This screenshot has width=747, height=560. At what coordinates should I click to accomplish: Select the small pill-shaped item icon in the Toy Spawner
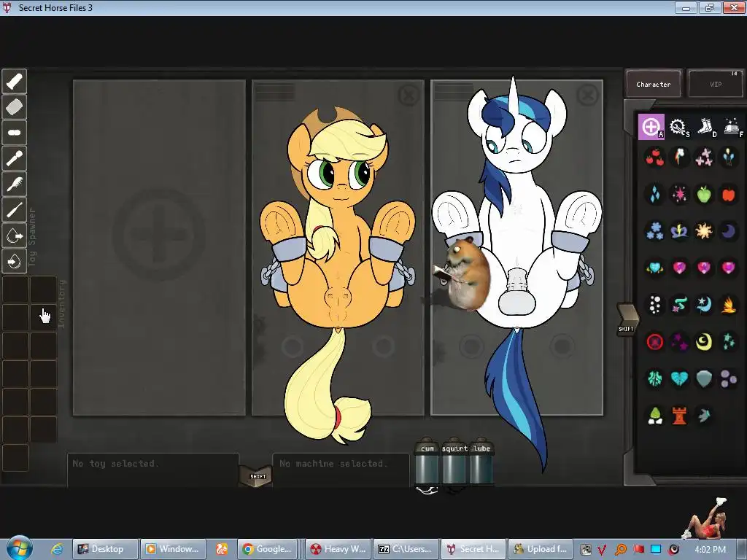pyautogui.click(x=15, y=133)
